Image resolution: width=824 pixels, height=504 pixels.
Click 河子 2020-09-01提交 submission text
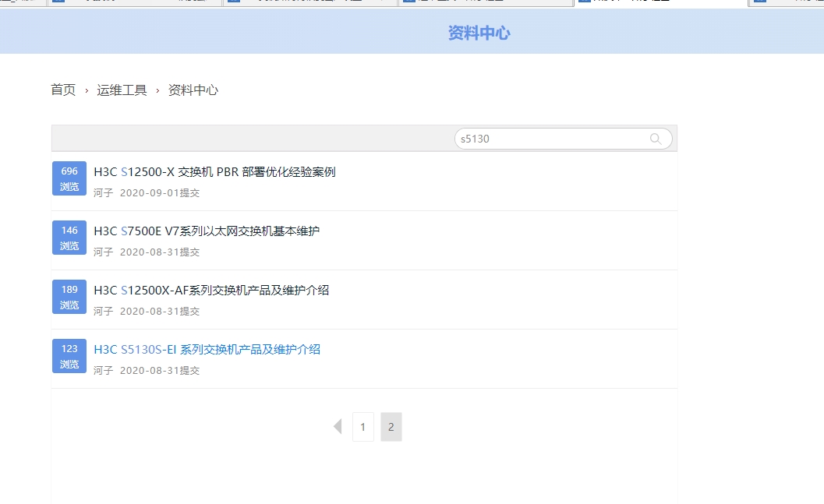tap(147, 193)
